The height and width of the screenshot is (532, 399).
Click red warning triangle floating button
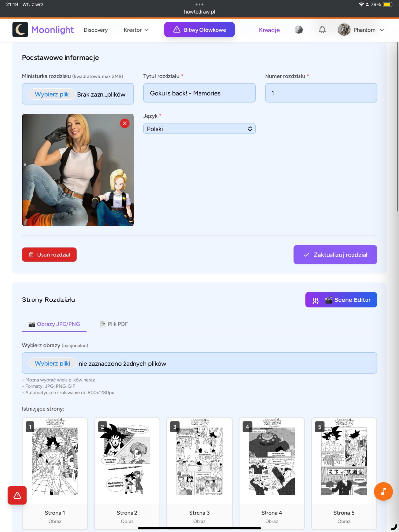17,496
